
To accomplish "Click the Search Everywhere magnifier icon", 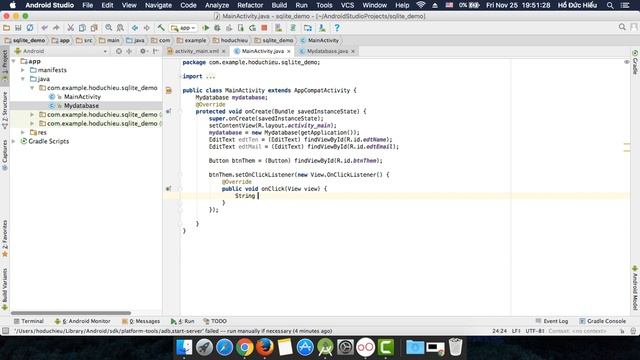I will click(x=622, y=27).
